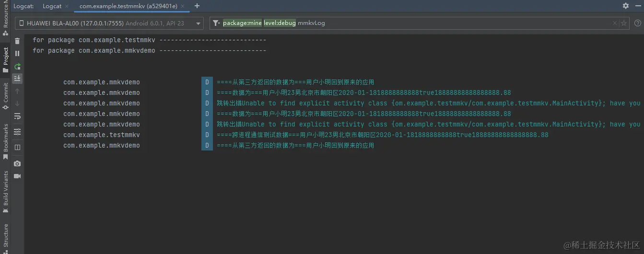Open the Commit tool window
Viewport: 644px width, 254px height.
click(x=6, y=96)
